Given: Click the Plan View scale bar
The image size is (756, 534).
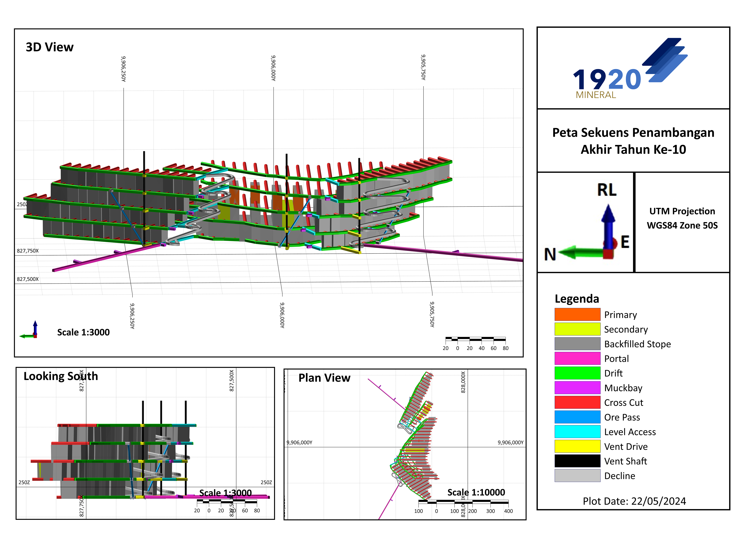Looking at the screenshot, I should coord(463,502).
